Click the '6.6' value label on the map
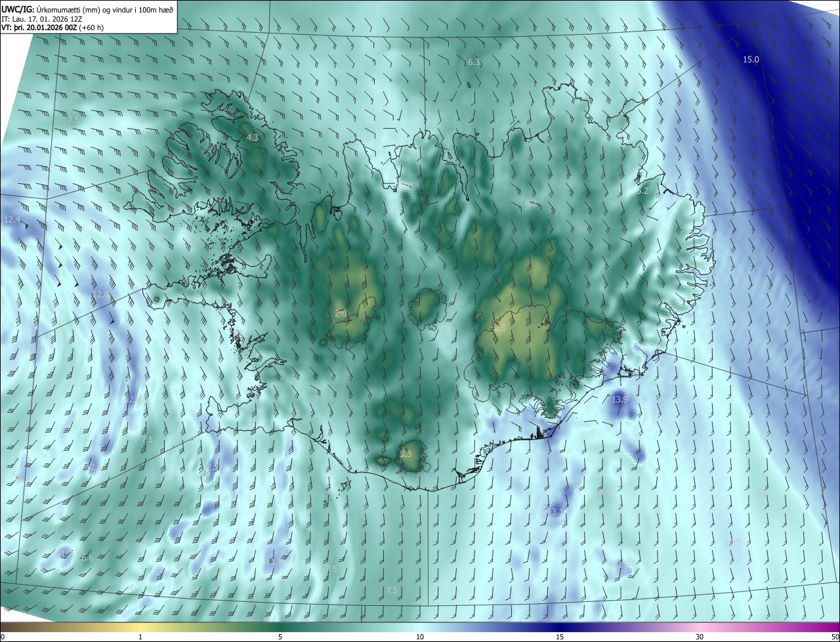Viewport: 840px width, 642px height. click(87, 558)
